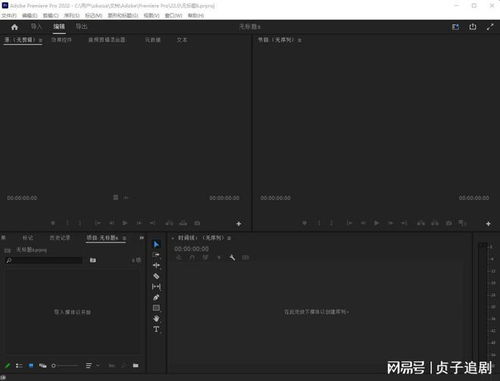
Task: Play in the Program monitor
Action: [376, 223]
